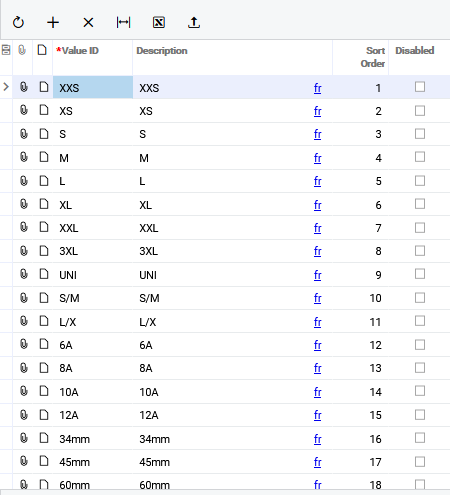Add a new row with plus icon
Viewport: 450px width, 495px height.
click(53, 23)
